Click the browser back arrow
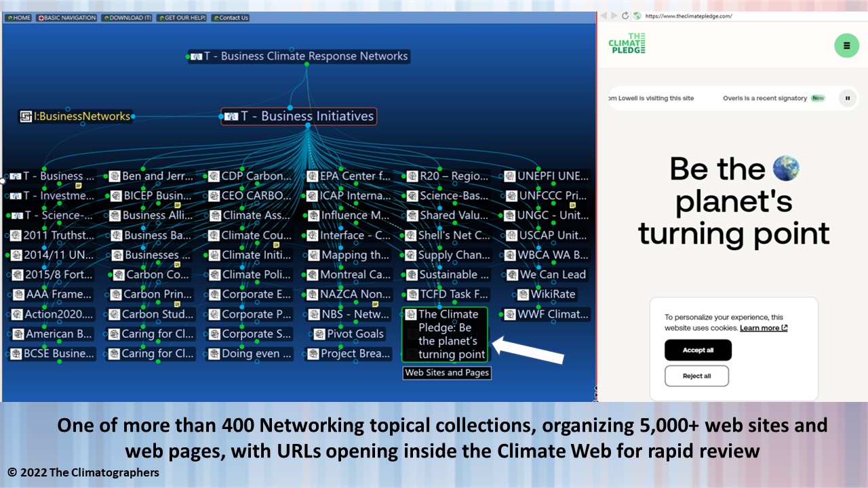The image size is (868, 488). click(605, 16)
